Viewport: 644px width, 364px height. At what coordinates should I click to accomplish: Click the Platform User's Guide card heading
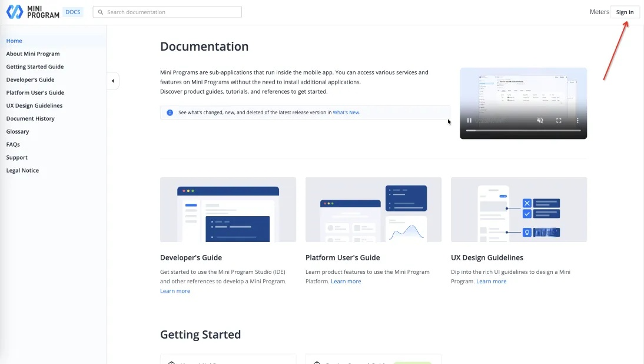point(343,257)
